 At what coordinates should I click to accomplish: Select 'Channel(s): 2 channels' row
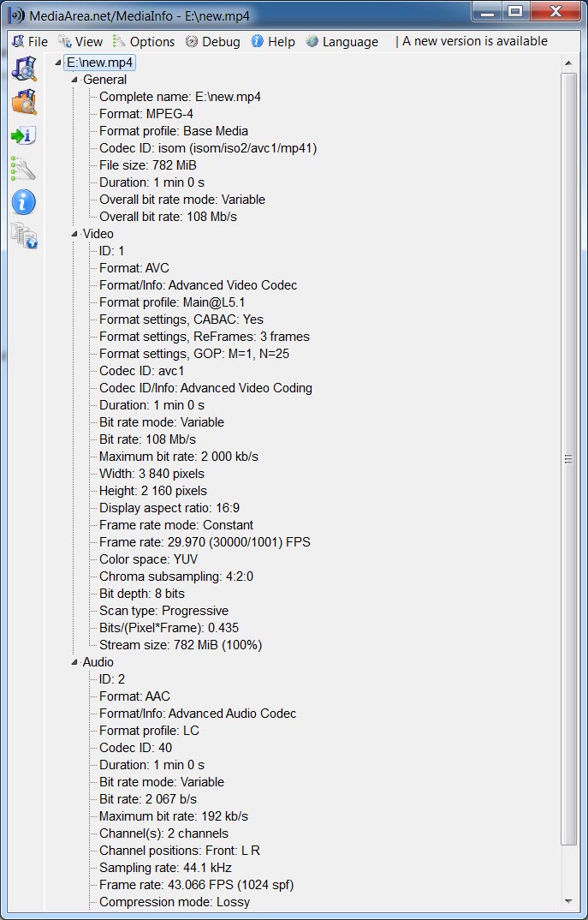coord(164,833)
